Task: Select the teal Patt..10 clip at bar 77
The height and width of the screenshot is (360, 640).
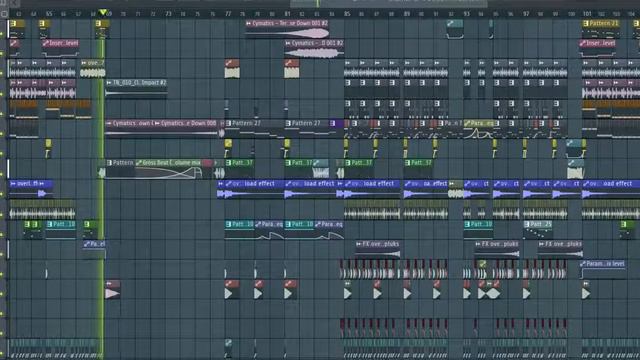Action: 240,229
